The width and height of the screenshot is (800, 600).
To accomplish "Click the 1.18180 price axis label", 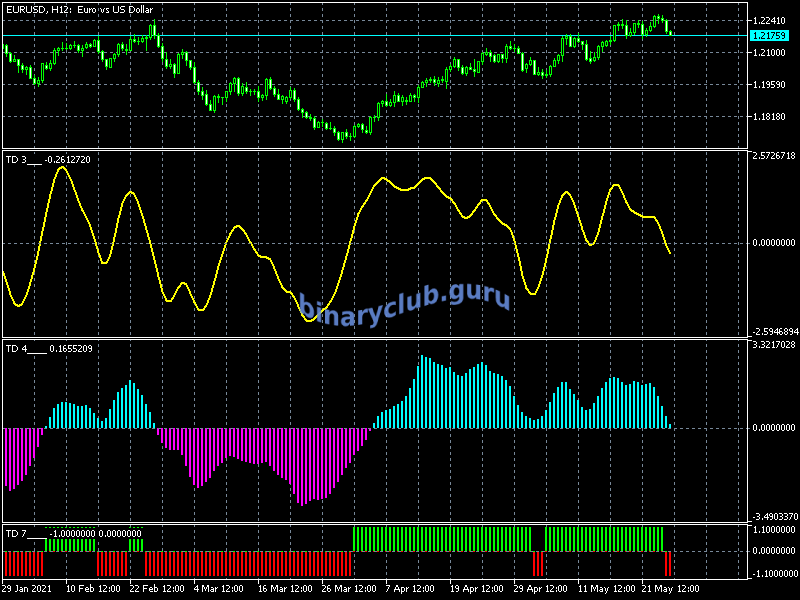I will tap(771, 117).
